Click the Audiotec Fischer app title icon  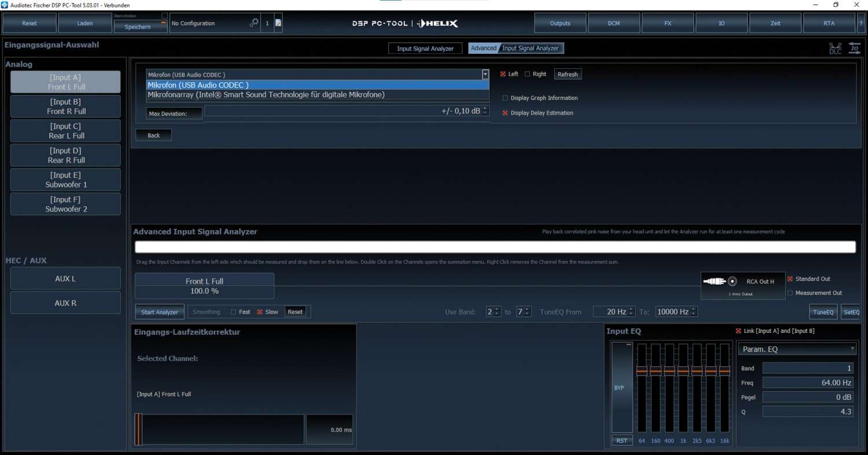(5, 5)
